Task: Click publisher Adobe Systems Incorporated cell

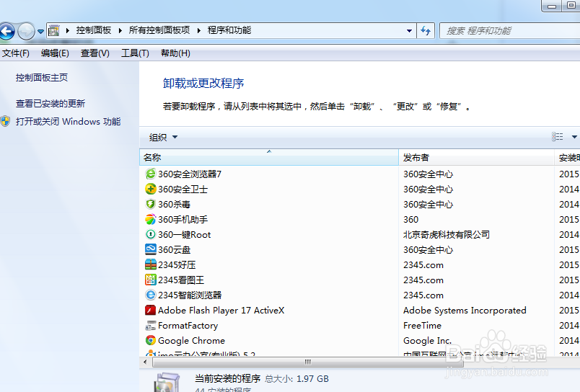Action: 465,311
